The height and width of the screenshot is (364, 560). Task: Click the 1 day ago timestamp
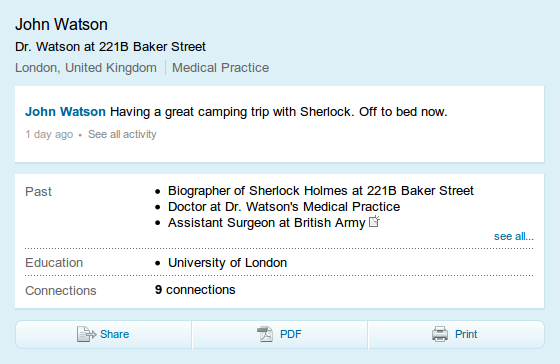click(49, 134)
